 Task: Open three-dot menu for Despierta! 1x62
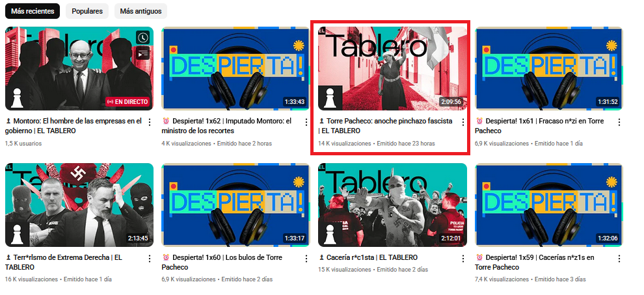[306, 122]
